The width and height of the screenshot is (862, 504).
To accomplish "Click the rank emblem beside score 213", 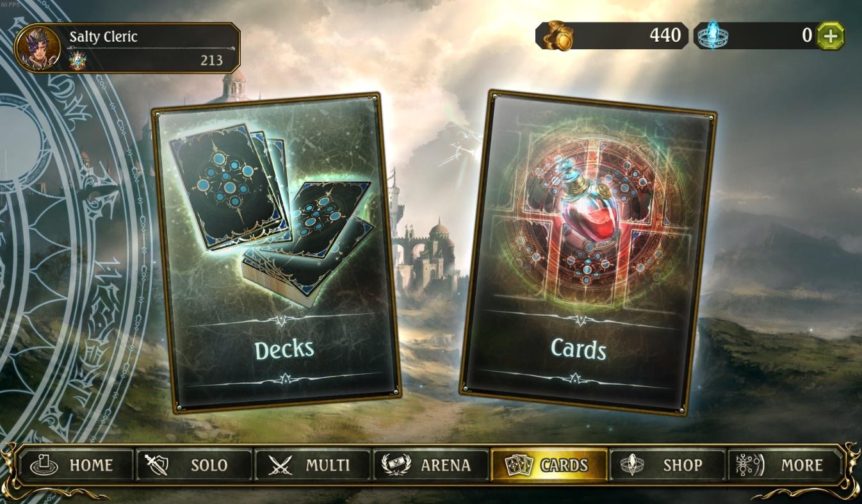I will 77,61.
